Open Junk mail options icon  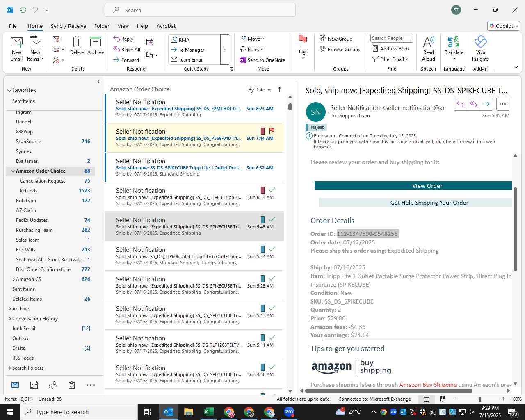pyautogui.click(x=59, y=60)
